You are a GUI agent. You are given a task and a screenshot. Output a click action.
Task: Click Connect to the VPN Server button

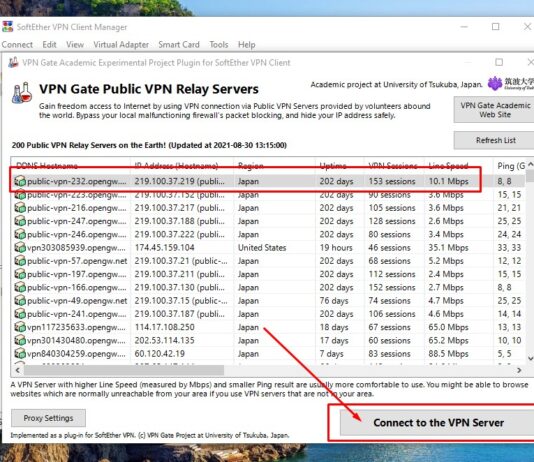coord(438,423)
